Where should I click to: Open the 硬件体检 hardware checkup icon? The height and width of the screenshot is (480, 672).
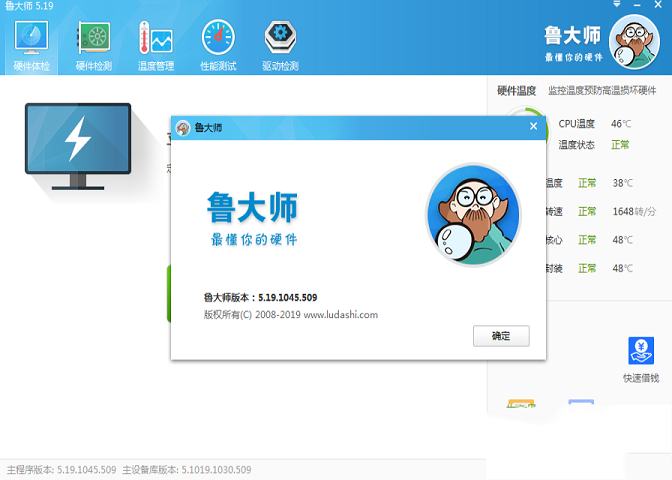coord(33,44)
